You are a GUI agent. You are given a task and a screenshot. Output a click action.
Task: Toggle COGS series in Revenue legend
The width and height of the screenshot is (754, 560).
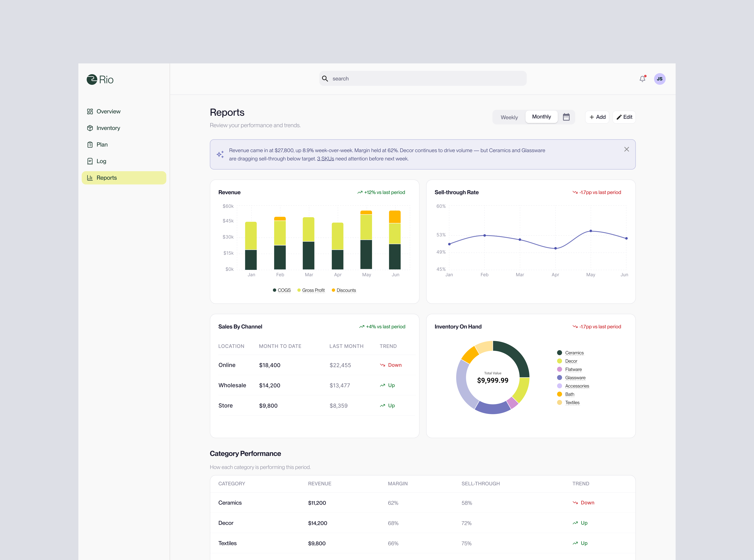click(x=282, y=290)
